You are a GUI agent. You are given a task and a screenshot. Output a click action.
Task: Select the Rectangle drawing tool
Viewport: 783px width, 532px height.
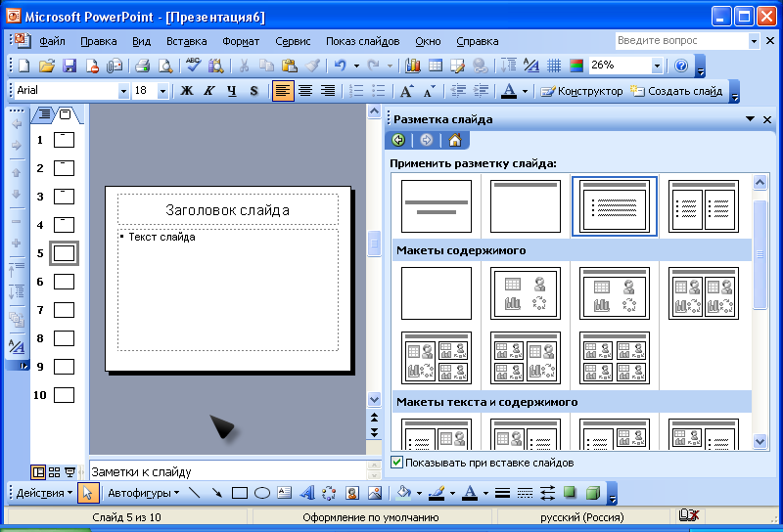240,493
